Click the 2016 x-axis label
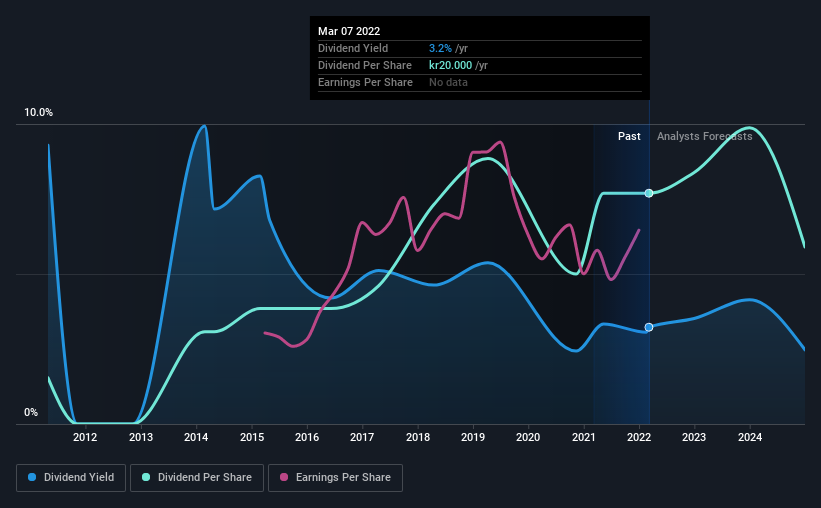The width and height of the screenshot is (821, 508). click(307, 437)
